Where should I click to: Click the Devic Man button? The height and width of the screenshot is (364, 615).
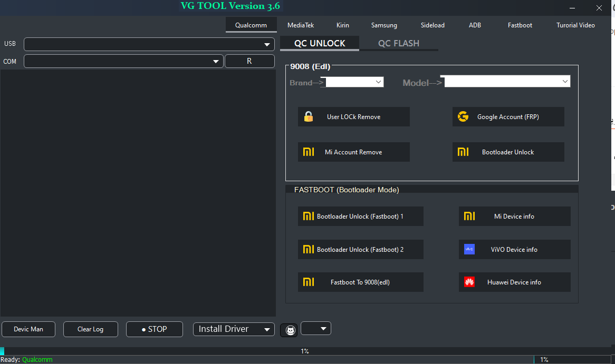coord(28,329)
